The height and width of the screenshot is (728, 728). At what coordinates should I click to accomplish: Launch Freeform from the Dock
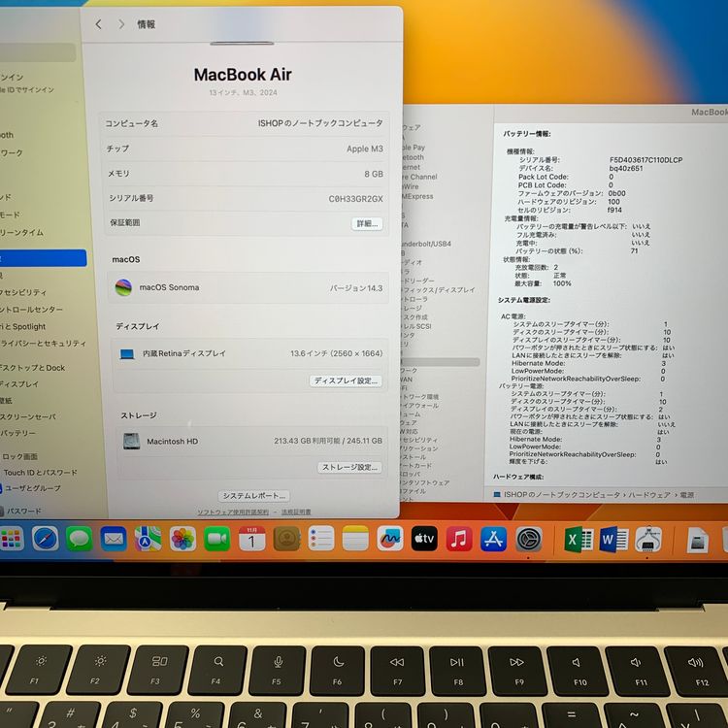[x=390, y=539]
